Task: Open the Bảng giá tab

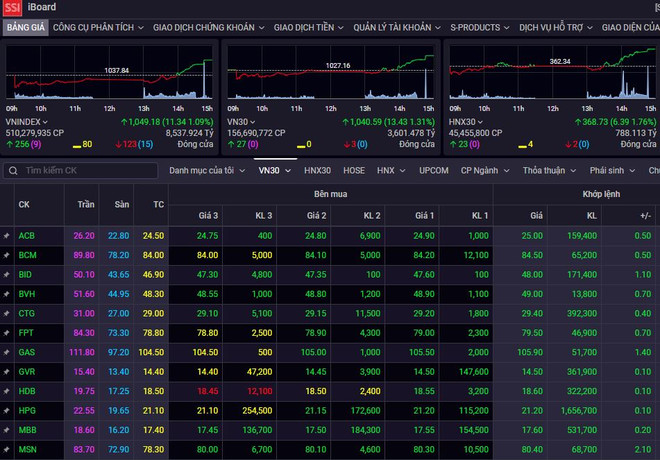Action: tap(24, 28)
